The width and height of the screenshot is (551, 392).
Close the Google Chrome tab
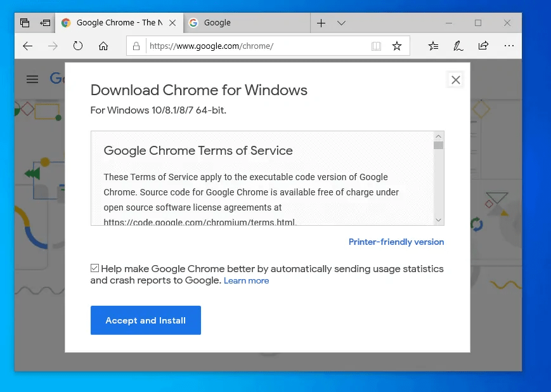(x=172, y=23)
